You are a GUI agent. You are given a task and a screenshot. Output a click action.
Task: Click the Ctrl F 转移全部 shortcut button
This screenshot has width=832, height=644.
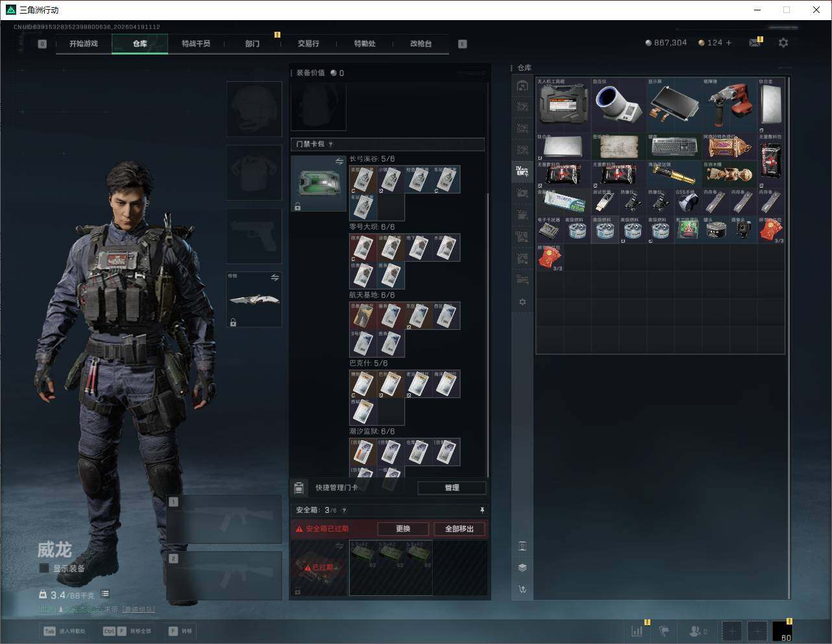point(127,631)
